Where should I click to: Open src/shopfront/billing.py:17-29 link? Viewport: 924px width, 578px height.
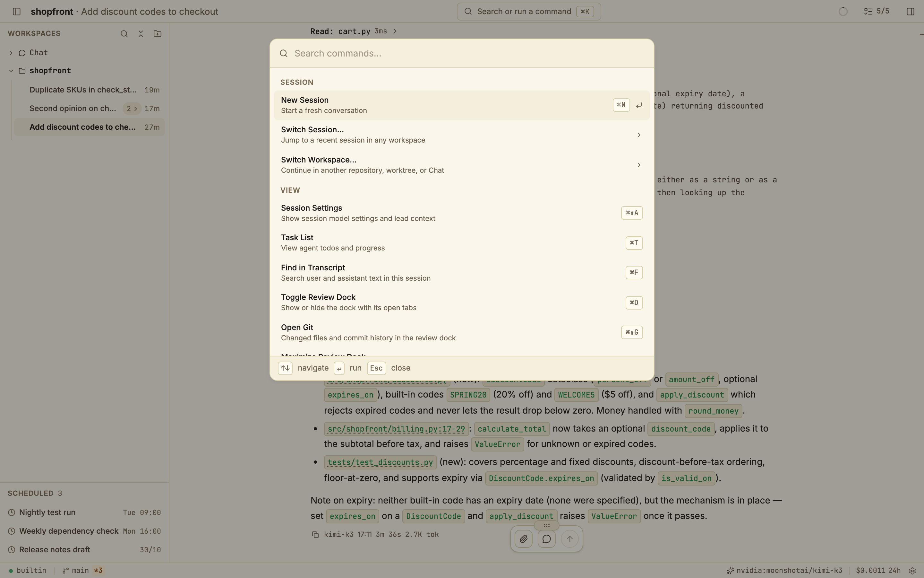(396, 429)
